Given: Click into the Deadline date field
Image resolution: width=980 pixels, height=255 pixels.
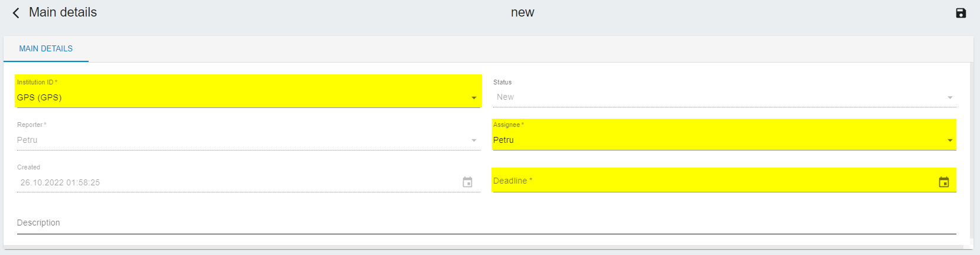Looking at the screenshot, I should tap(714, 181).
